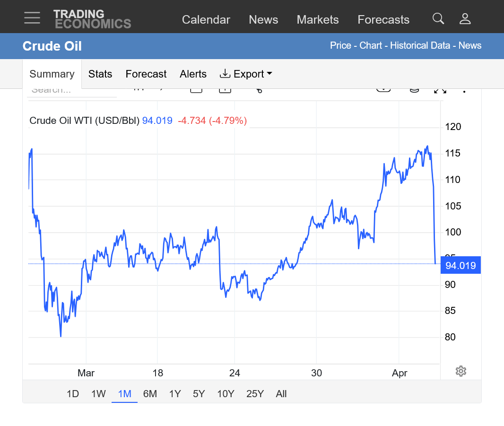Viewport: 504px width, 426px height.
Task: Click the search magnifier icon
Action: tap(438, 18)
